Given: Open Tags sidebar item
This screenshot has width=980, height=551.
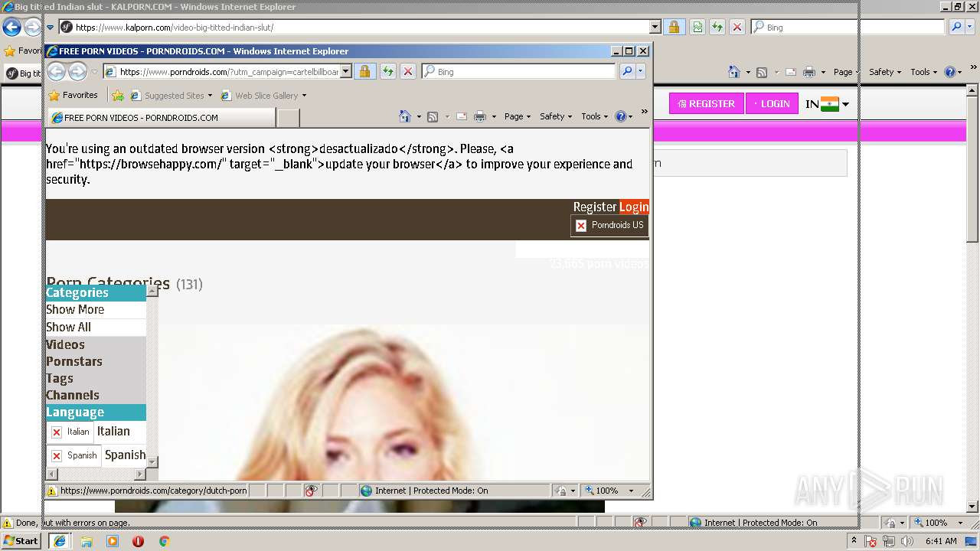Looking at the screenshot, I should 60,378.
